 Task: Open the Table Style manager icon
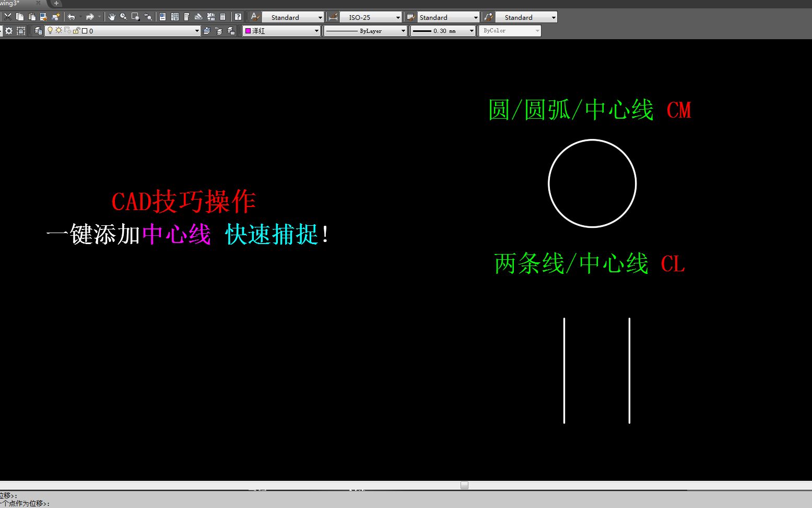pos(411,17)
